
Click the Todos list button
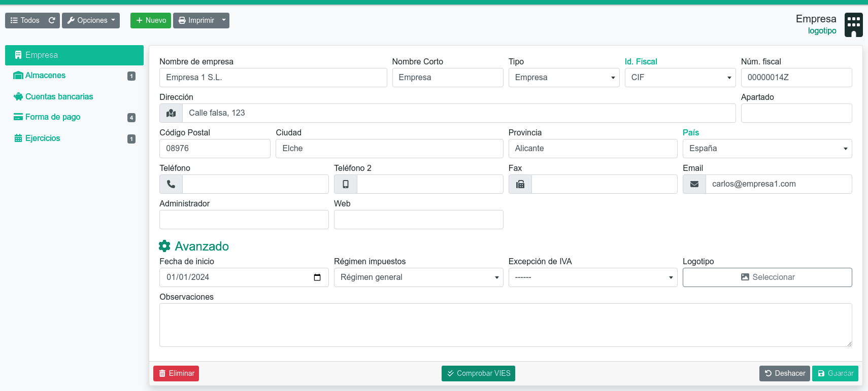(25, 20)
